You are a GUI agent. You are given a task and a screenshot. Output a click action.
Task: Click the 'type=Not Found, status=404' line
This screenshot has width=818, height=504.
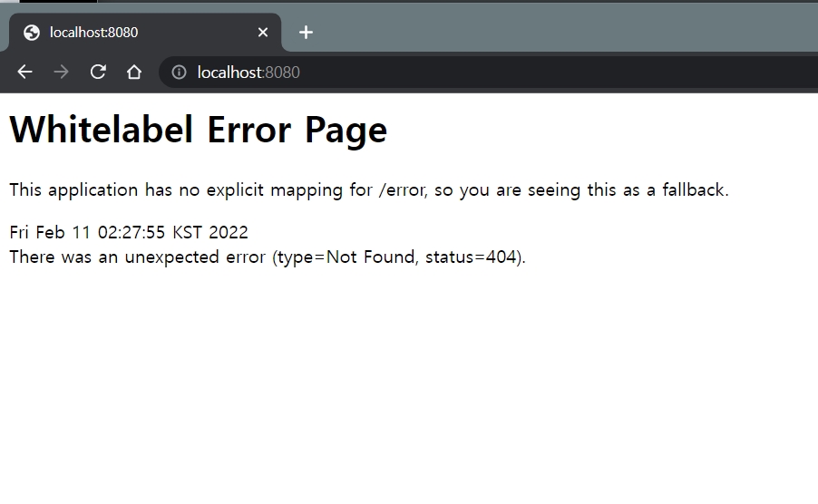[x=268, y=257]
